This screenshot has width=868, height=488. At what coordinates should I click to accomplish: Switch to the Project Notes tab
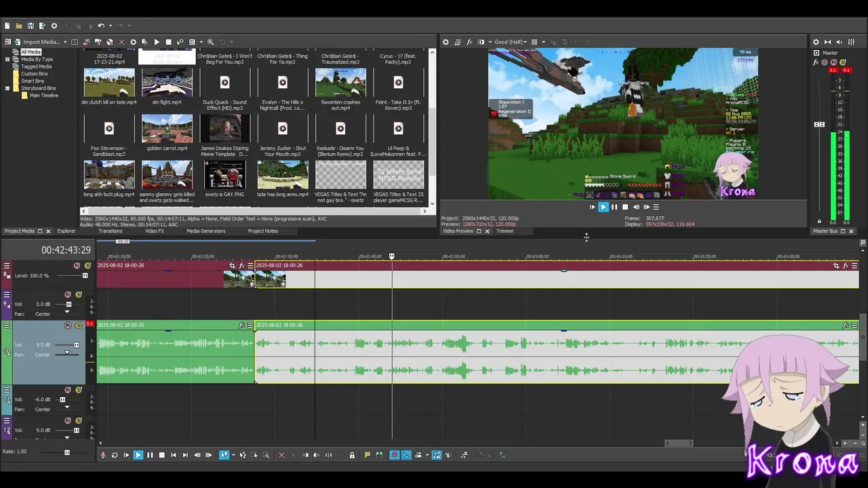pyautogui.click(x=263, y=231)
